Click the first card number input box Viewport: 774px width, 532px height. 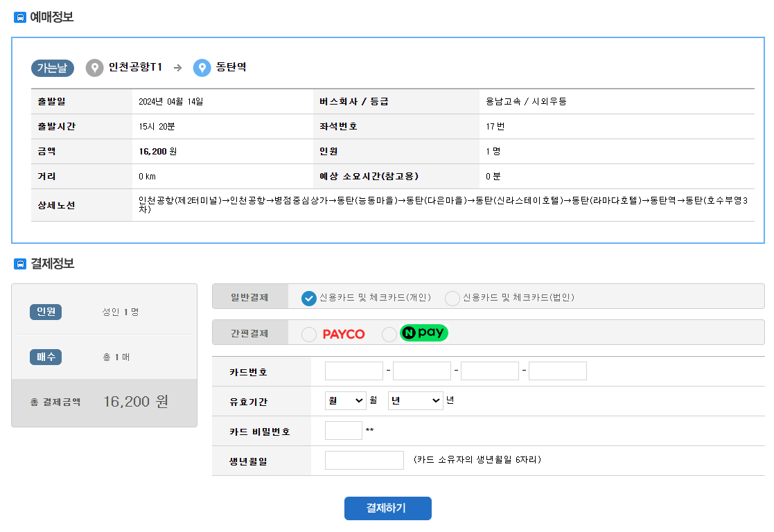pos(353,371)
